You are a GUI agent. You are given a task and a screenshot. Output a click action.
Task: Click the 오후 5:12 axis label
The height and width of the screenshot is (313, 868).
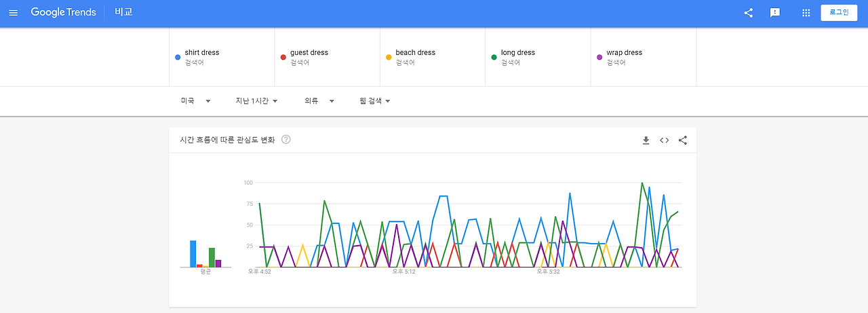pos(404,272)
